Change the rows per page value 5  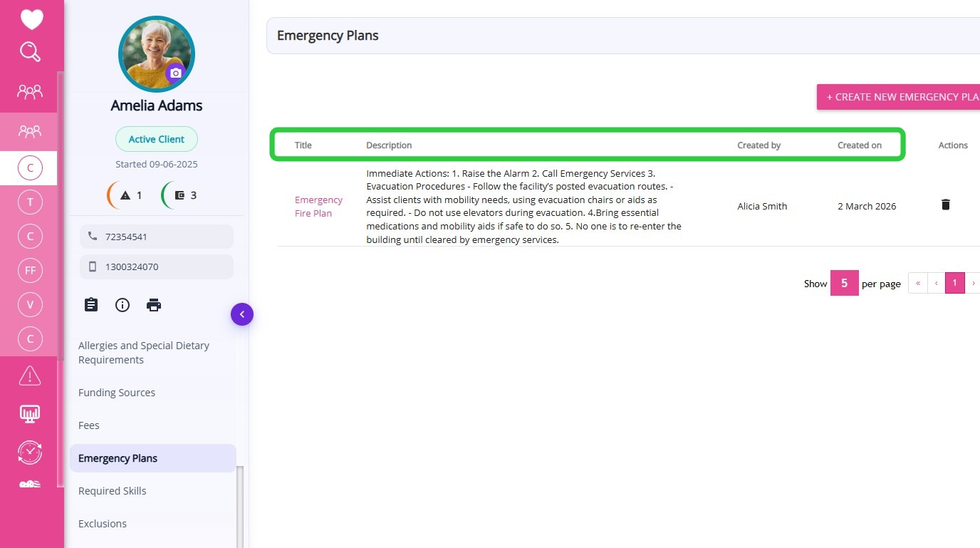[x=844, y=283]
